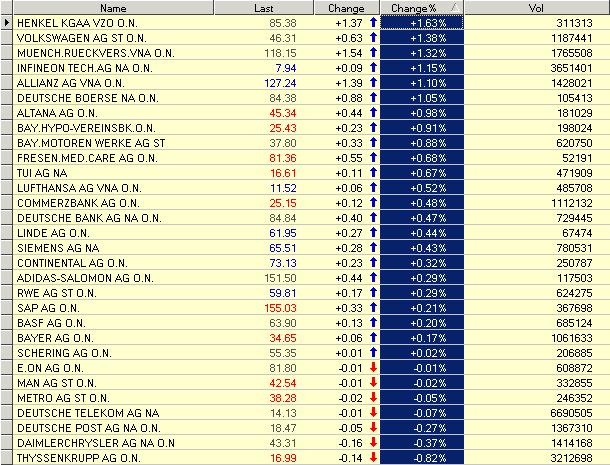Click the row selector beside THYSSENKRUPP
Viewport: 610px width, 465px height.
pos(7,458)
